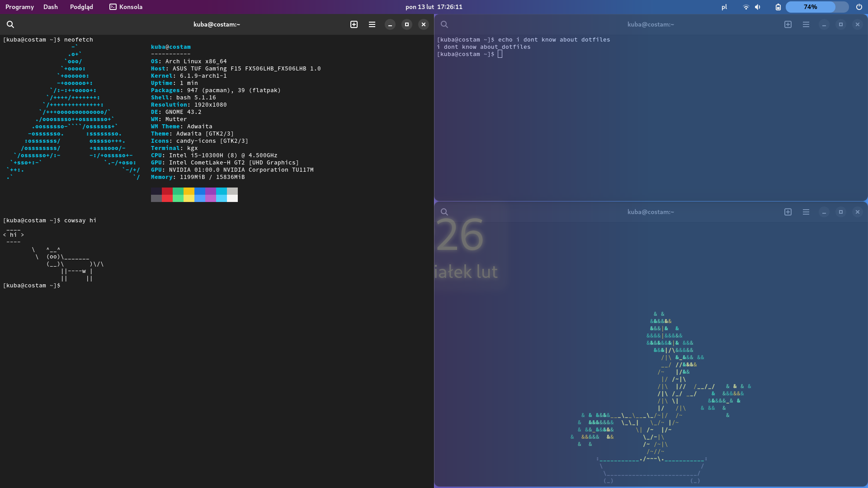The width and height of the screenshot is (868, 488).
Task: Open search in the left terminal window
Action: tap(11, 24)
